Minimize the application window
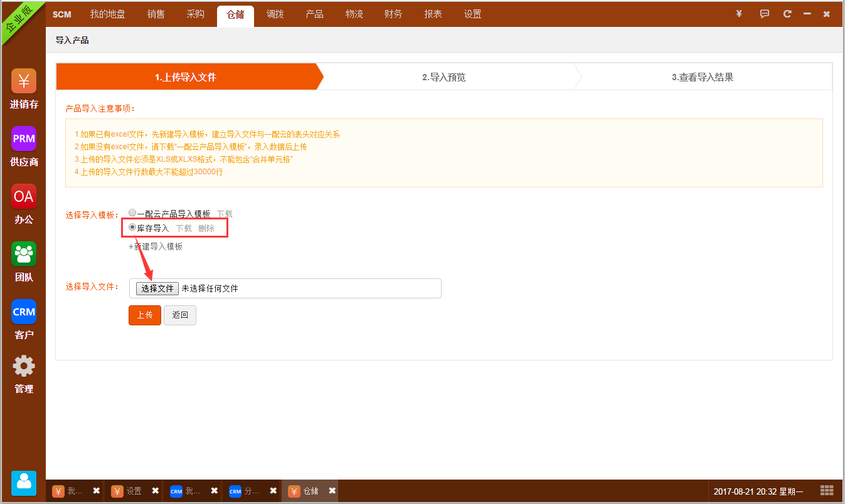The height and width of the screenshot is (504, 845). (x=807, y=14)
